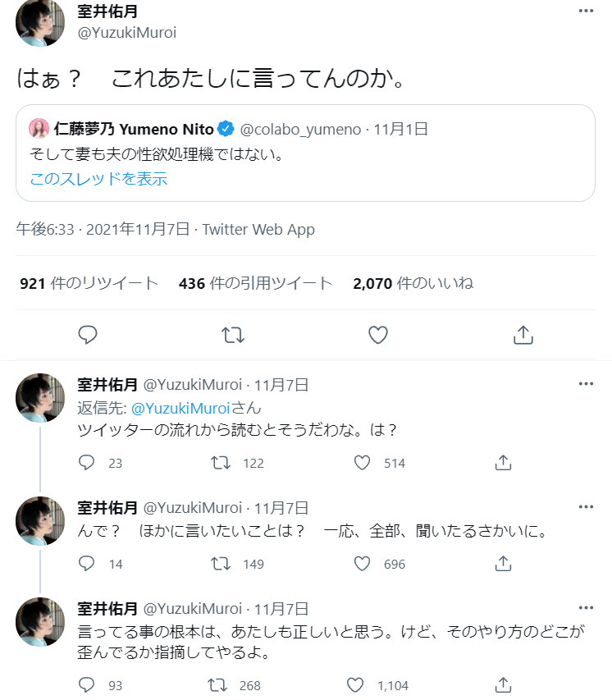612x700 pixels.
Task: Like the main tweet with the heart icon
Action: [377, 335]
